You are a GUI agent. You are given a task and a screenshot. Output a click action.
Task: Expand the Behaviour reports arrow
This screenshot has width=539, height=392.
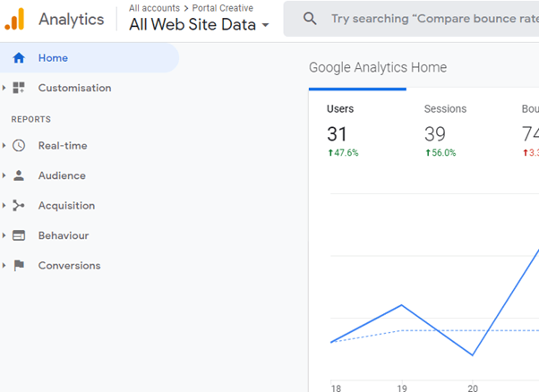4,235
